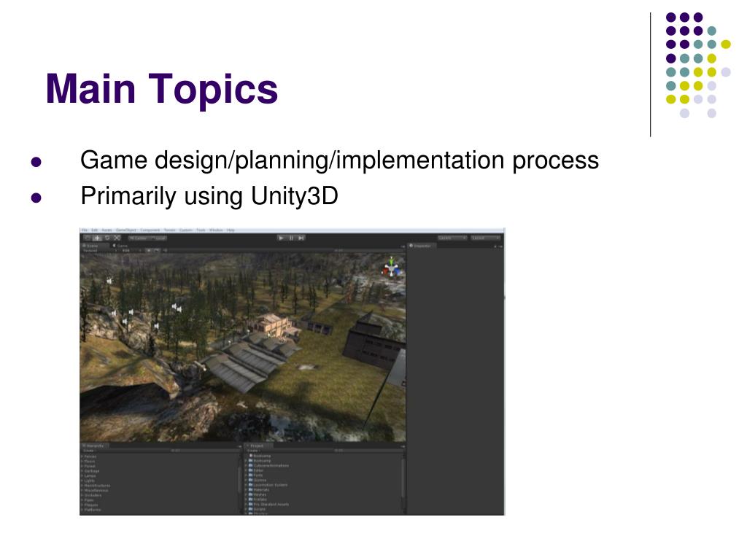
Task: Click the Play button
Action: 281,238
